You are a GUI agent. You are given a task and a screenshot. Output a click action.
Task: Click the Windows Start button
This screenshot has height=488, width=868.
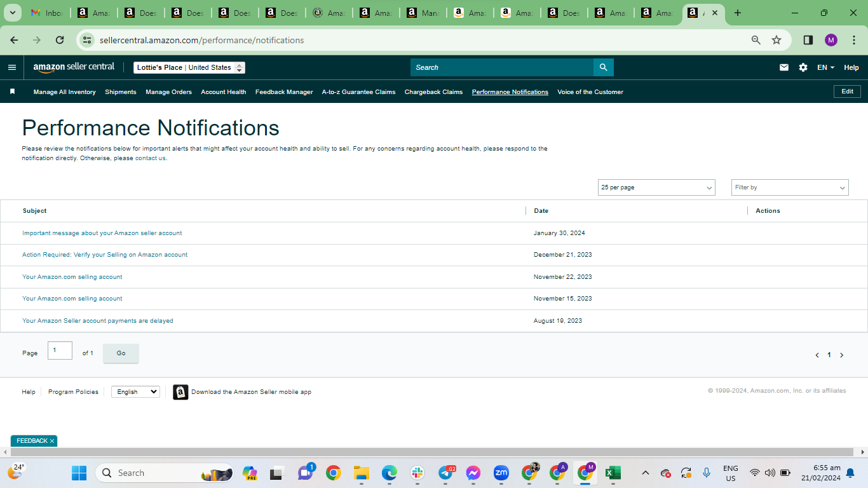click(x=79, y=473)
